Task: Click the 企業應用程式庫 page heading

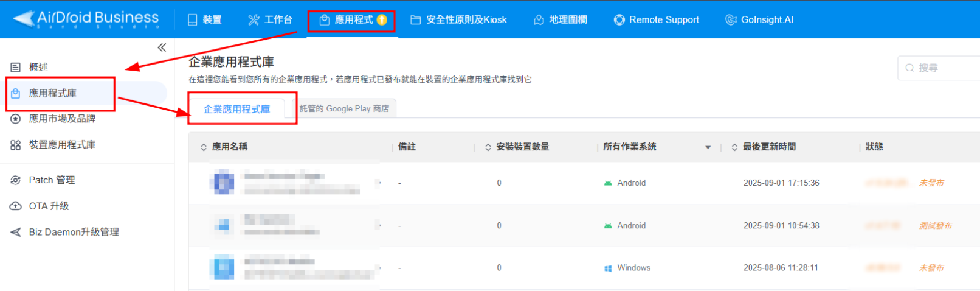Action: [x=231, y=62]
